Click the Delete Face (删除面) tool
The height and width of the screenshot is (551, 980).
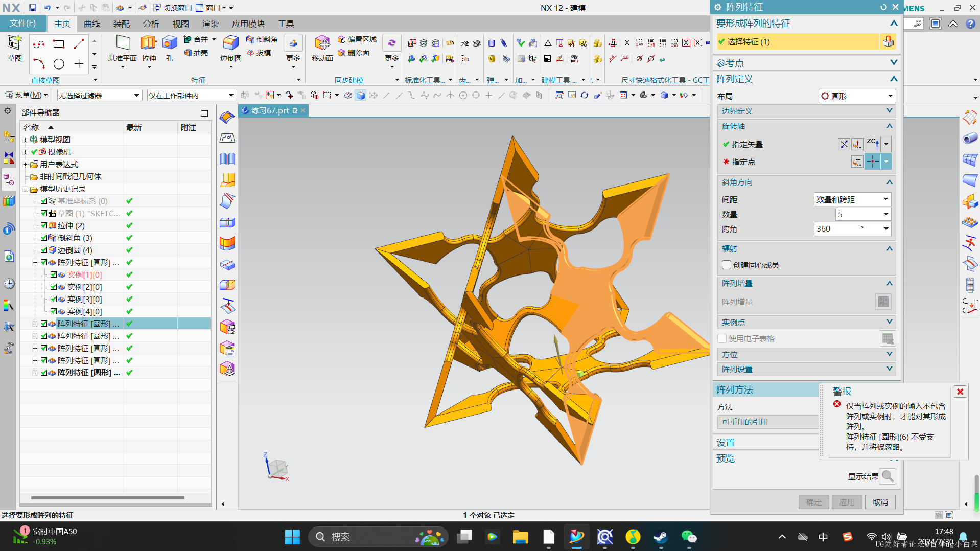(x=353, y=53)
